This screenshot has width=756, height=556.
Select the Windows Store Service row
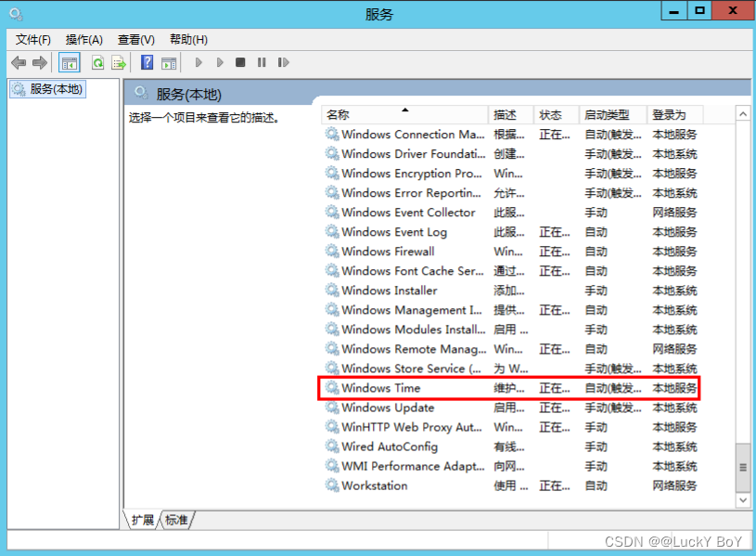511,369
